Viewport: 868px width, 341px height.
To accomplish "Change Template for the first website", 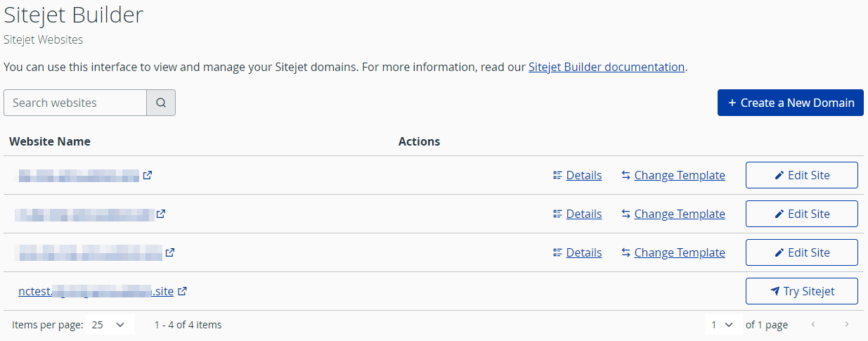I will coord(673,175).
